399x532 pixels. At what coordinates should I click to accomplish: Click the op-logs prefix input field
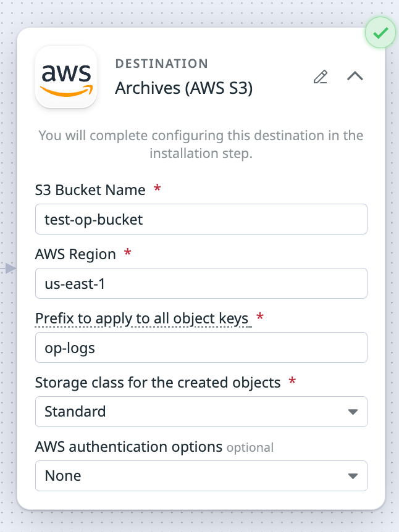tap(201, 347)
